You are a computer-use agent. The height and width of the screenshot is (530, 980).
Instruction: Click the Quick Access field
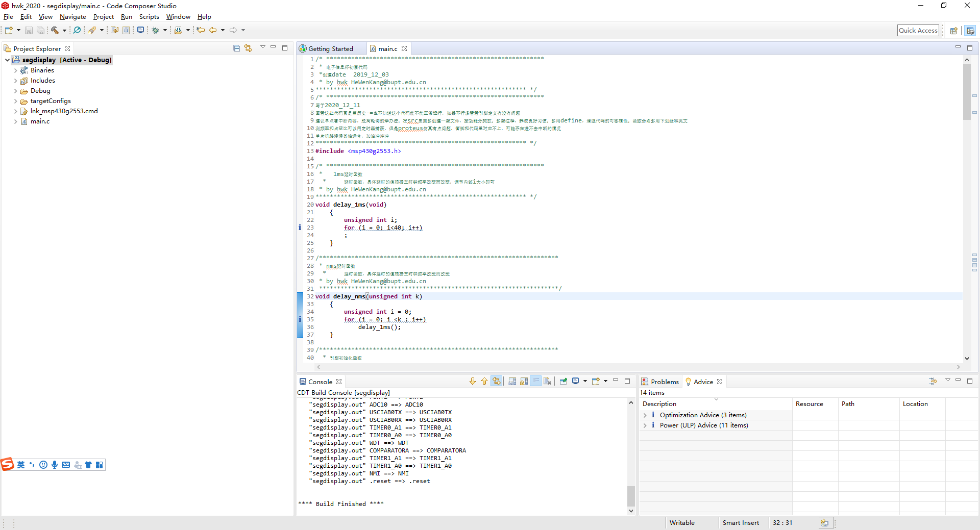click(x=918, y=31)
